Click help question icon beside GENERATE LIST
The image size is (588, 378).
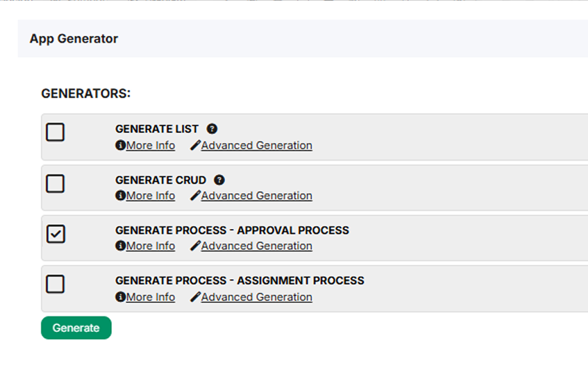pos(212,129)
